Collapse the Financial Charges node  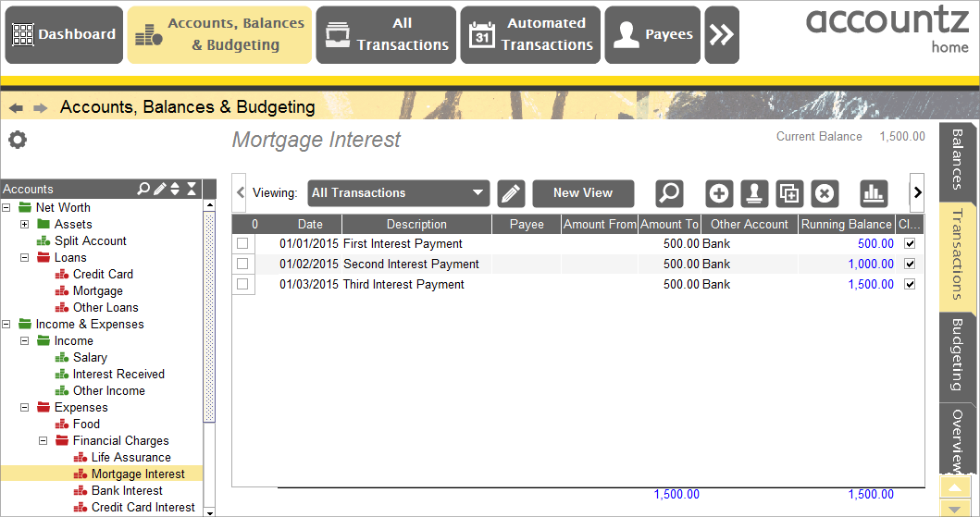[43, 441]
